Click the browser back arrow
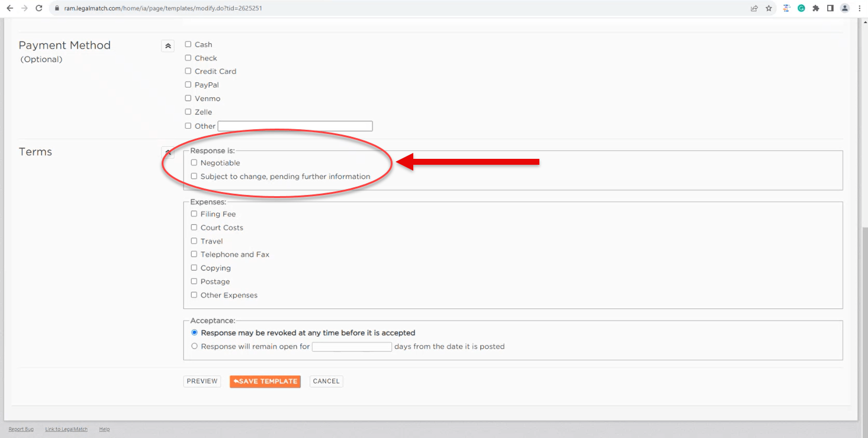The height and width of the screenshot is (438, 868). point(9,8)
